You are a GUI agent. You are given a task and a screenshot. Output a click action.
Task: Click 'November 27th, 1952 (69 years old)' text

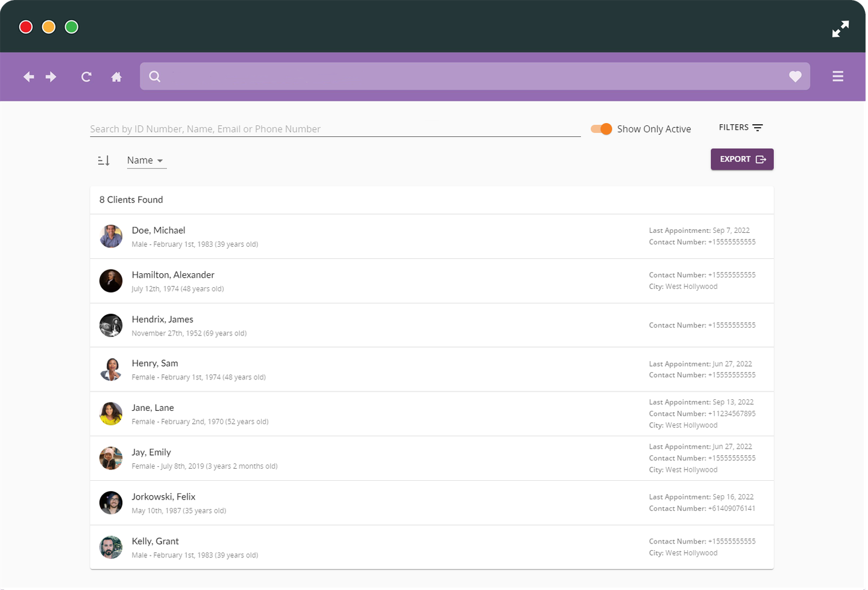(x=189, y=334)
